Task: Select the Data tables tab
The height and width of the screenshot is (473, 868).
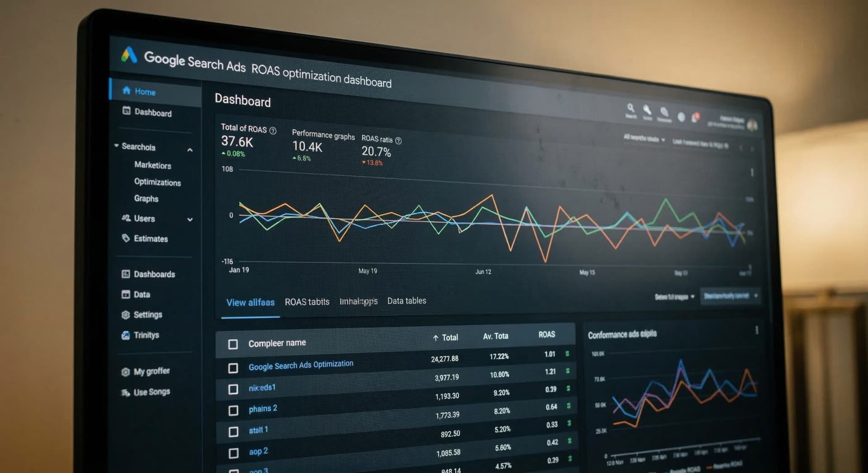Action: (x=406, y=301)
